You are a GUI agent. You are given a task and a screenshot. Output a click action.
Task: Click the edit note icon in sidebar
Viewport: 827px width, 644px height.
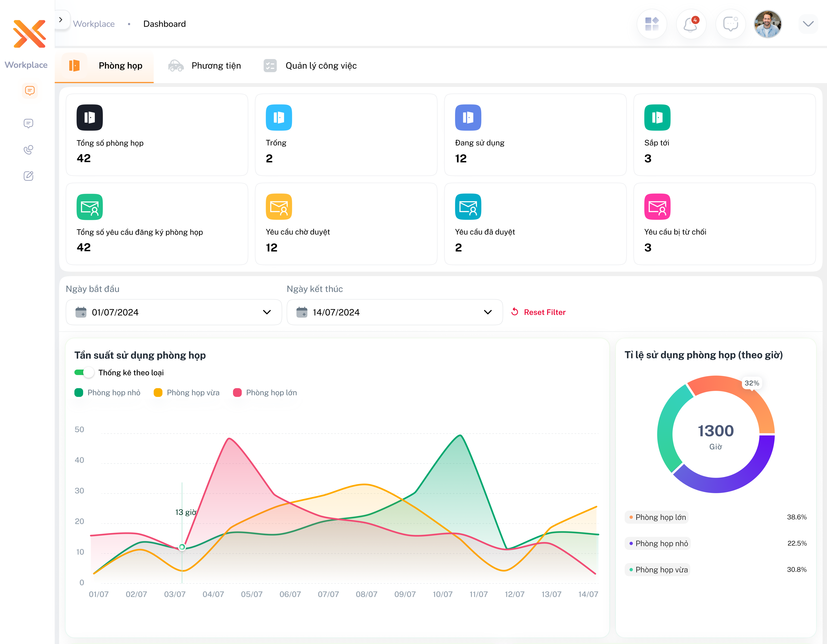(28, 176)
